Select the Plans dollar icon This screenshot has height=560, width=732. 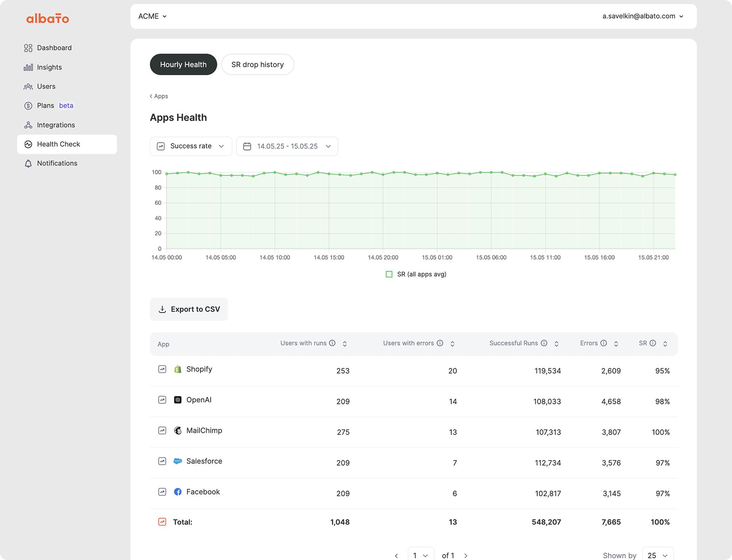28,106
